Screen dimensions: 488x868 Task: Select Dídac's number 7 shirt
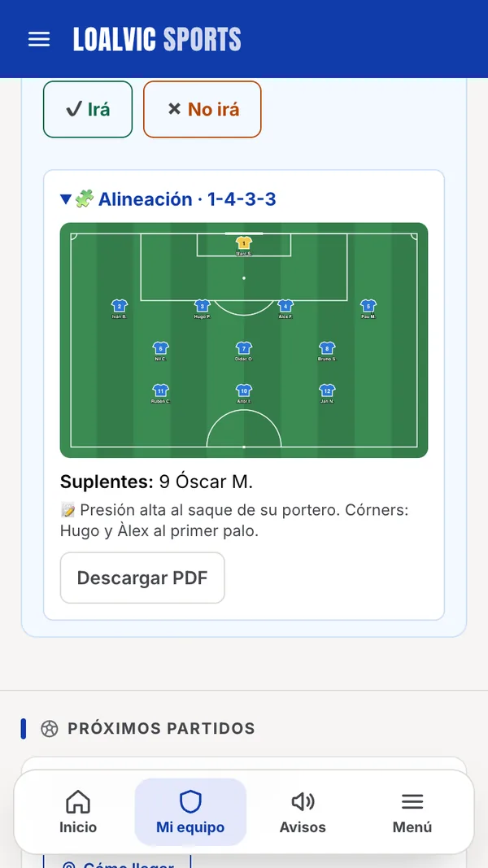click(243, 348)
